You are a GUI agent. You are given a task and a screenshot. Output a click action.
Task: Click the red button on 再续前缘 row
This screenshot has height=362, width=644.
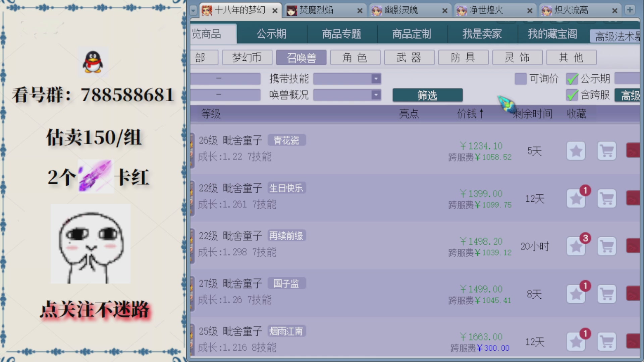[x=633, y=246]
